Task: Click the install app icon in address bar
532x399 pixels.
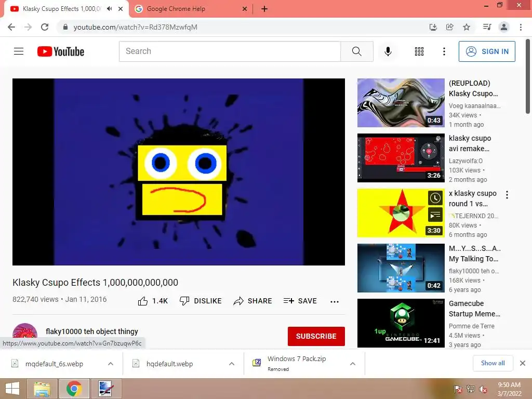Action: pos(433,27)
